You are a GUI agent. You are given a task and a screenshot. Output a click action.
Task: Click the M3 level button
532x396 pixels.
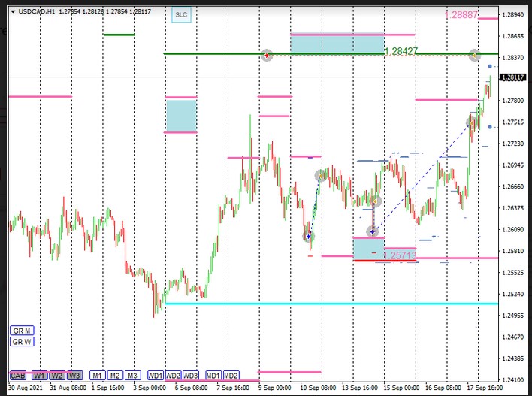(x=132, y=375)
